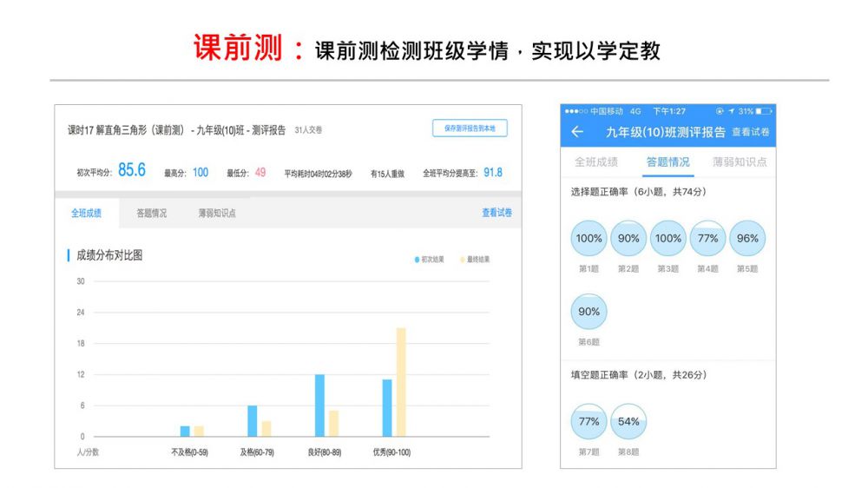
Task: Click the blue bar for 不及格(0-59)
Action: (x=185, y=431)
